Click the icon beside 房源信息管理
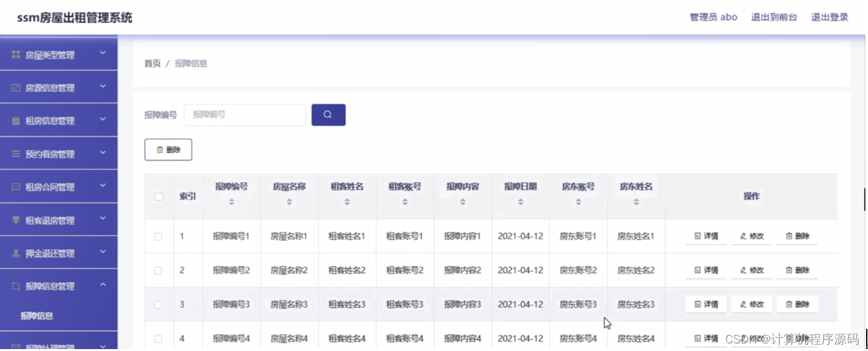This screenshot has width=868, height=351. [x=16, y=88]
